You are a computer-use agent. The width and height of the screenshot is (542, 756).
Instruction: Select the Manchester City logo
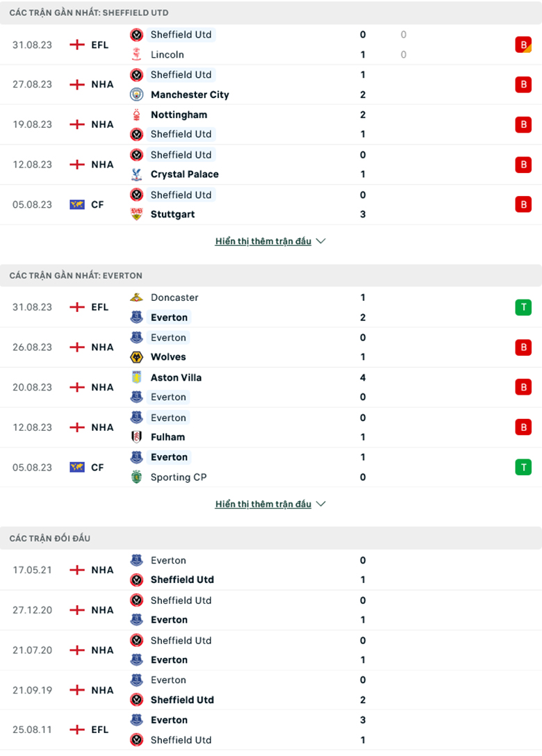tap(136, 94)
